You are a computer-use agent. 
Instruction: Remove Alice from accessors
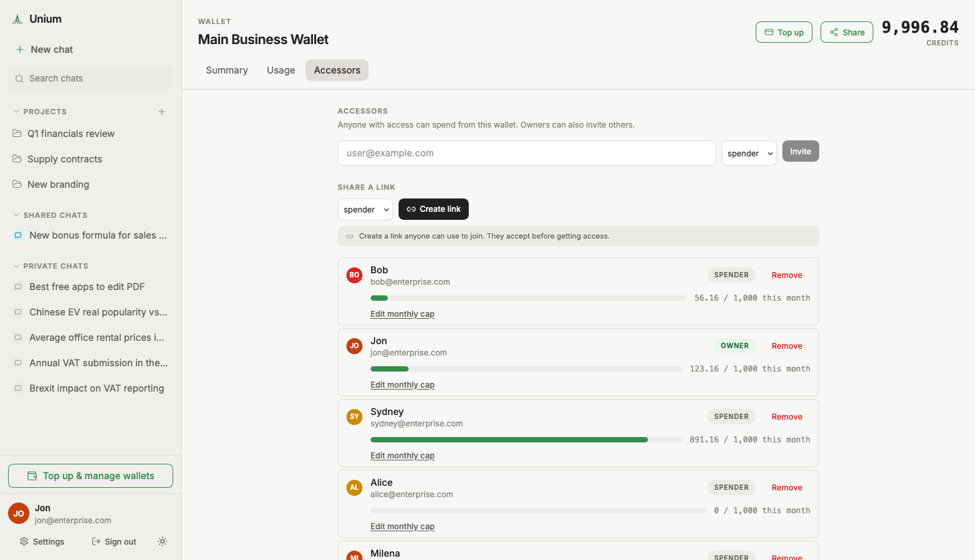click(x=786, y=488)
